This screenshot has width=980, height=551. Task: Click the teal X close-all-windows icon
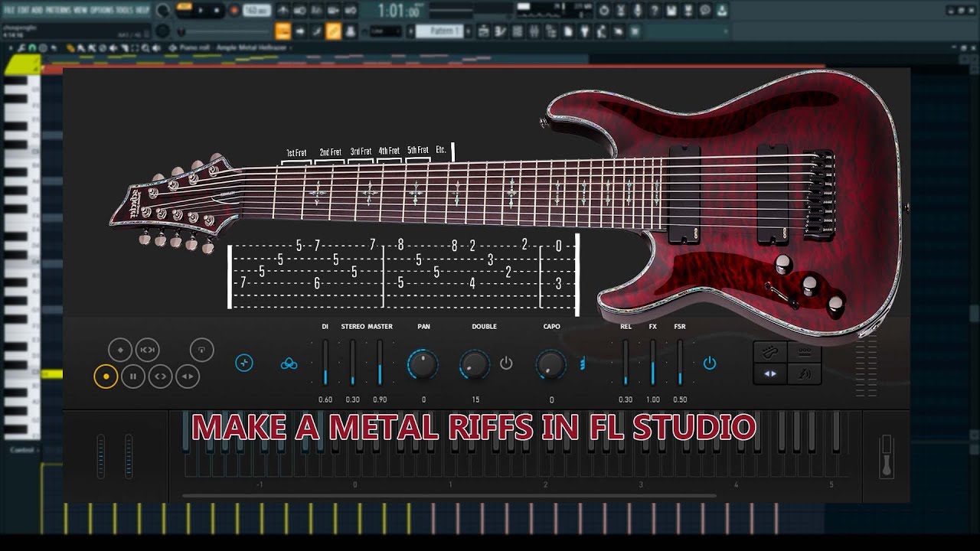pyautogui.click(x=635, y=31)
